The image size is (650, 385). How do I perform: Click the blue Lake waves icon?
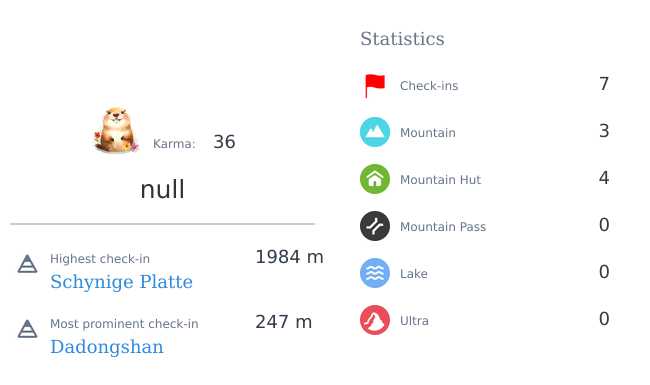click(375, 273)
